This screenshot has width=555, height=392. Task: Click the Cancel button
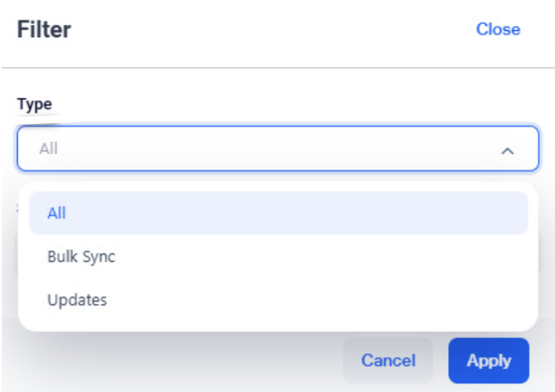388,360
